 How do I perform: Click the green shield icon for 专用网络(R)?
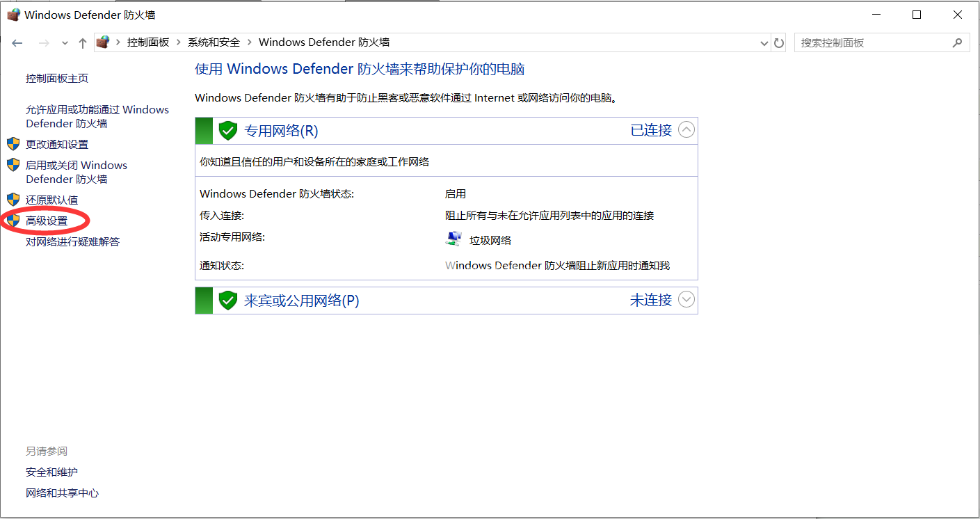(228, 130)
